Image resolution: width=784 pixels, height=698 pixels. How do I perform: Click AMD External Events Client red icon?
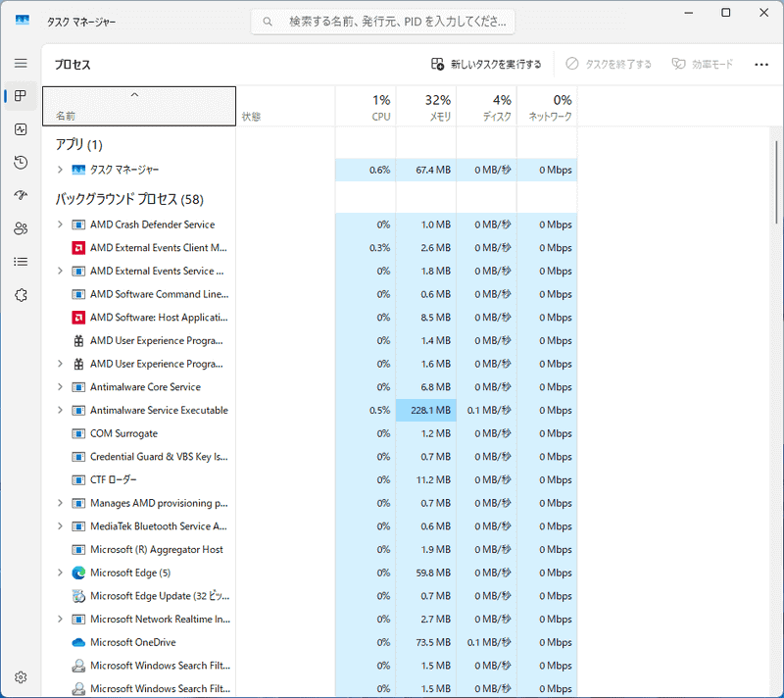(x=78, y=247)
